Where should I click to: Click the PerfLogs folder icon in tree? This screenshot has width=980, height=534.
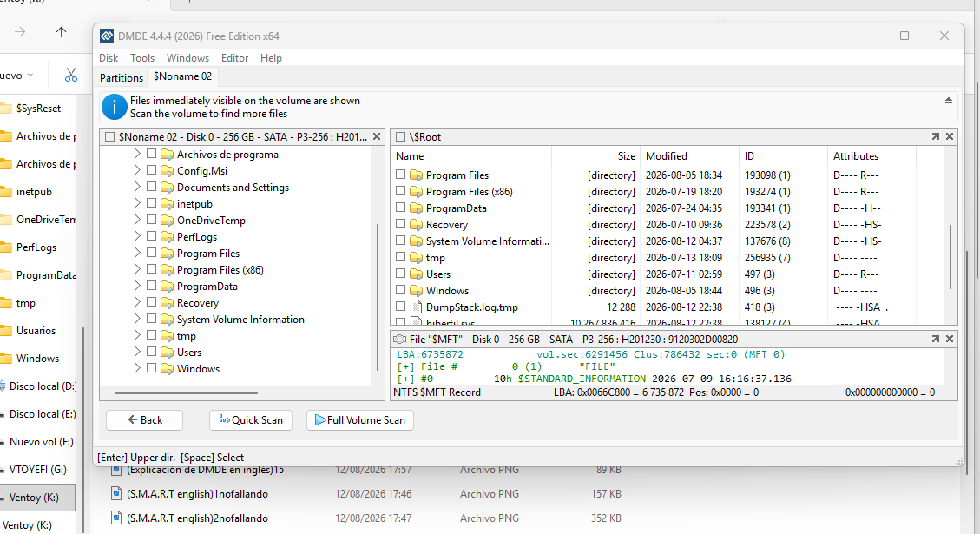[167, 237]
